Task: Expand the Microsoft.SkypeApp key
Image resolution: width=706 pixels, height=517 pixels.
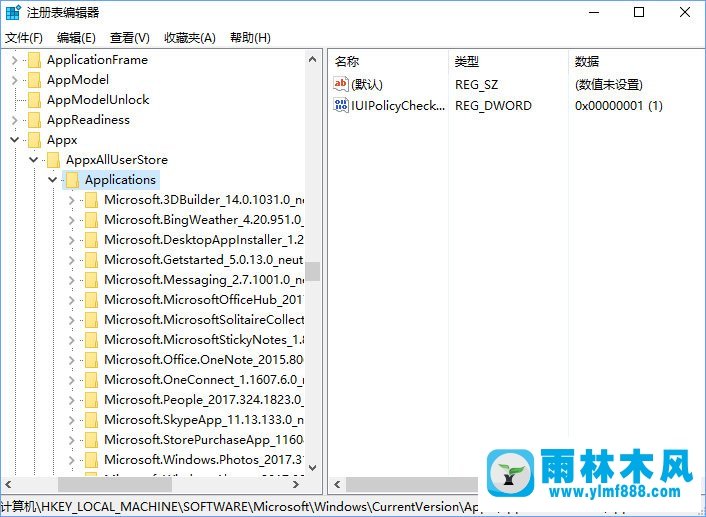Action: click(72, 420)
